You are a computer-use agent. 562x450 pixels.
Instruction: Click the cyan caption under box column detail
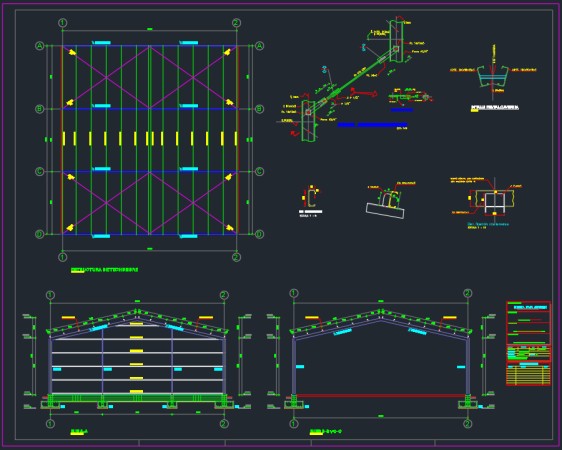click(x=488, y=224)
